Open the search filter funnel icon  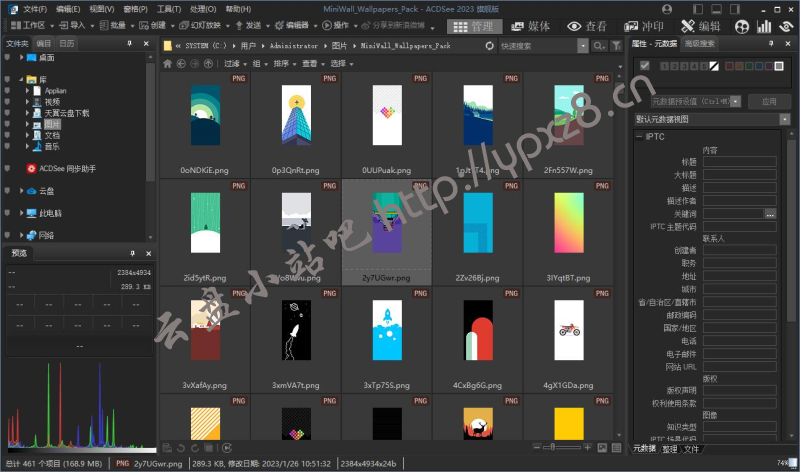click(616, 46)
